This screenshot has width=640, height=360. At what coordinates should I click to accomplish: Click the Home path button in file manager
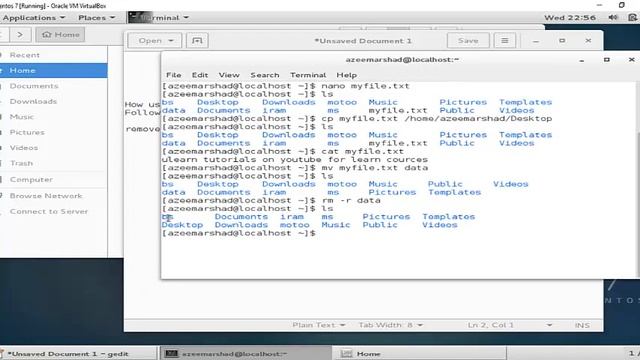pyautogui.click(x=60, y=35)
